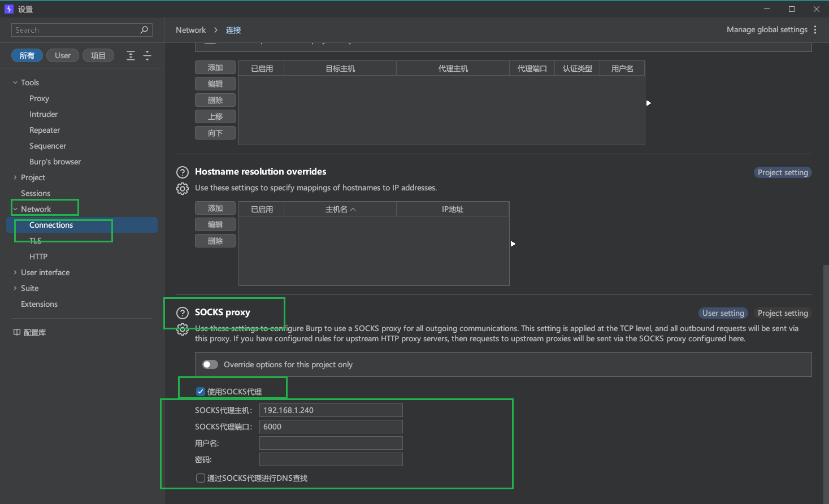Click IP地址 column header
The image size is (829, 504).
(453, 209)
